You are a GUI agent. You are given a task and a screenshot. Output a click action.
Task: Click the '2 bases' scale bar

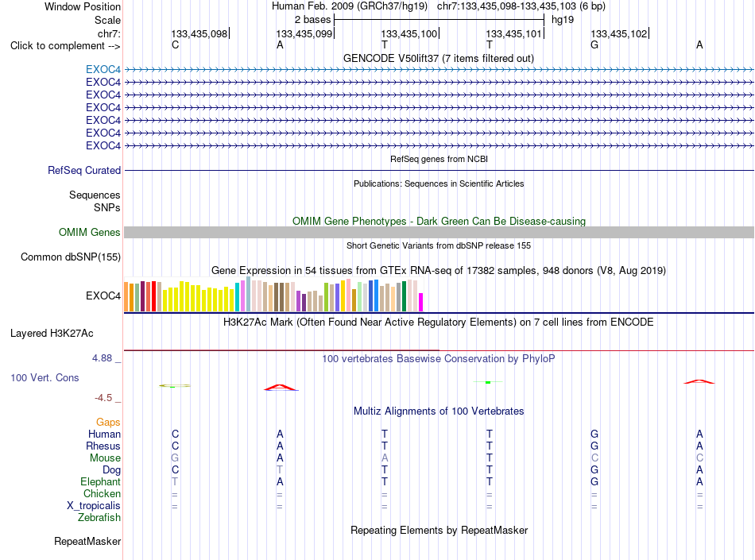tap(439, 20)
